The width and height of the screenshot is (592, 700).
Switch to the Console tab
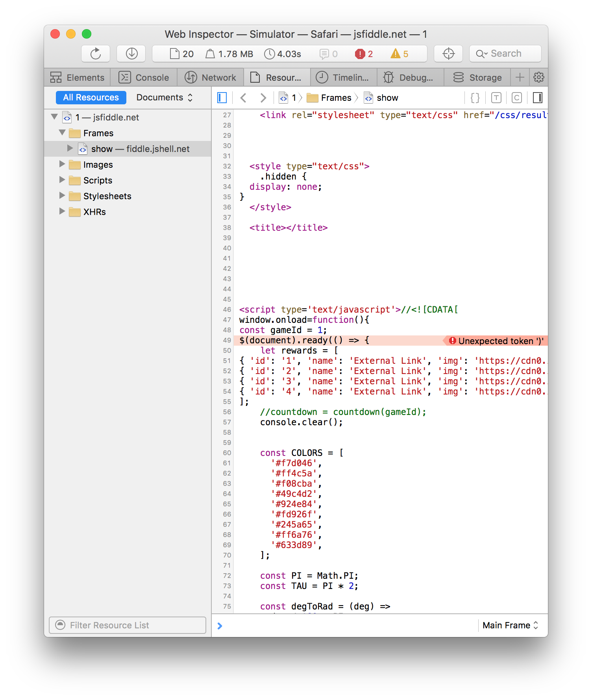point(144,78)
